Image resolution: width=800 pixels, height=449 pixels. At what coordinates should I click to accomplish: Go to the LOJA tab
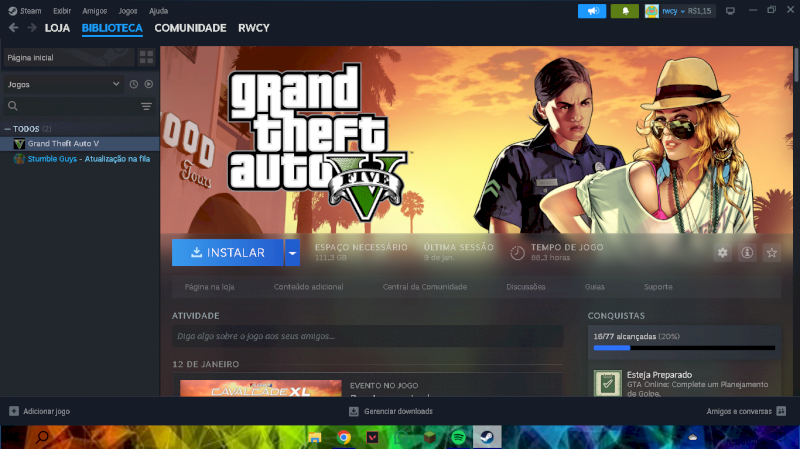click(x=57, y=28)
